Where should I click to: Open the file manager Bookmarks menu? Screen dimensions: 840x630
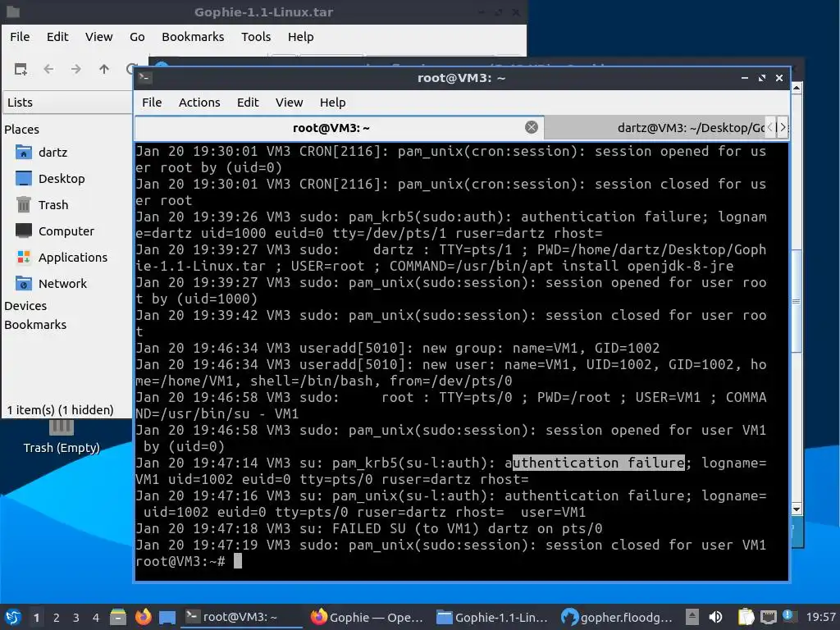point(193,37)
